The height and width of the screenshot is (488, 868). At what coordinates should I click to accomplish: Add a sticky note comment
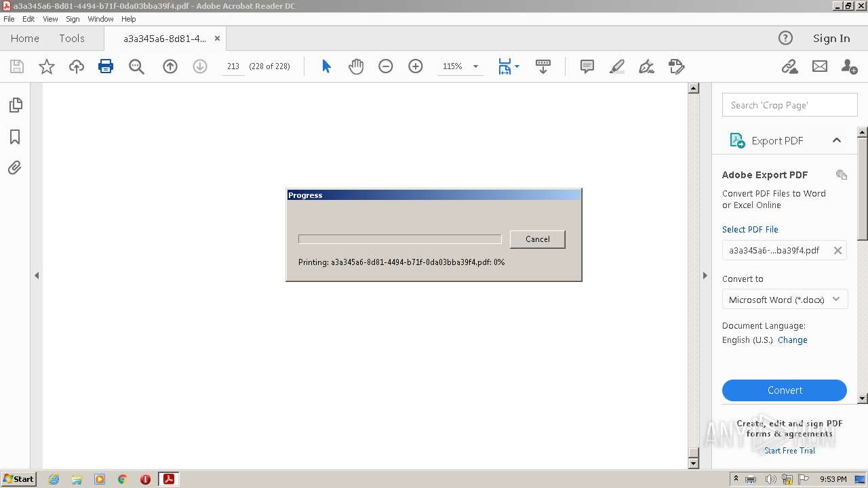pyautogui.click(x=587, y=66)
